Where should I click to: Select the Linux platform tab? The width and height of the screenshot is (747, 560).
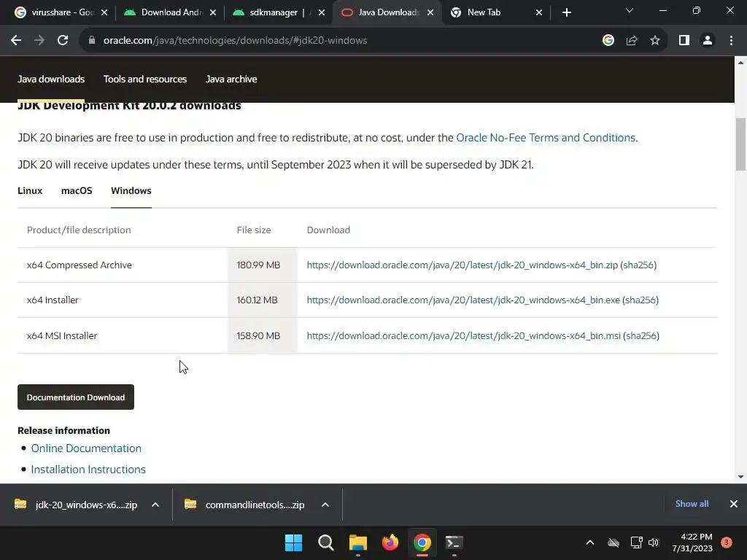[30, 190]
